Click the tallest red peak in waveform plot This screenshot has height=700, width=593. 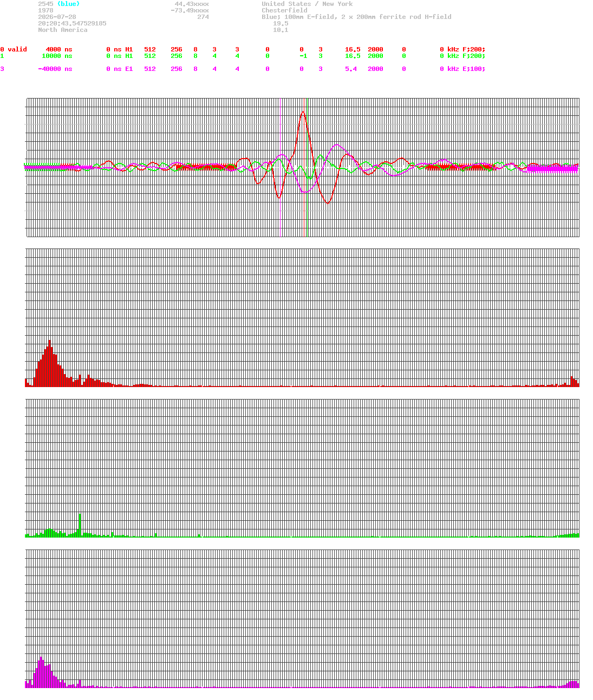(x=303, y=113)
